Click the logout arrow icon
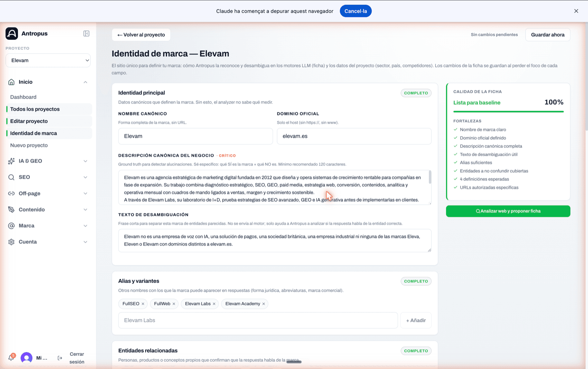 (x=60, y=358)
